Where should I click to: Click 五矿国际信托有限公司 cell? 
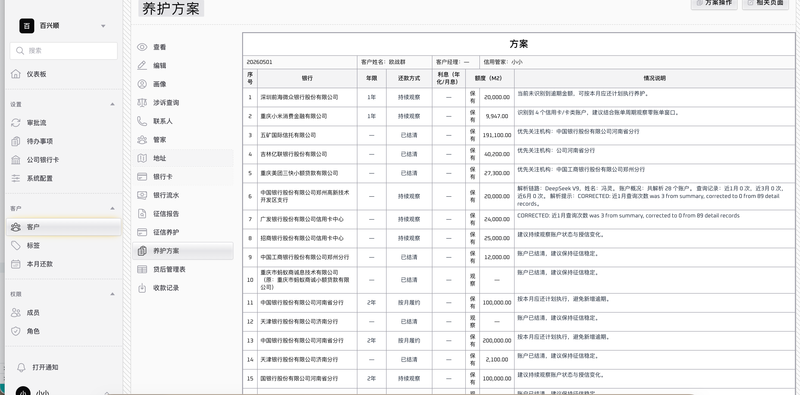[x=307, y=135]
